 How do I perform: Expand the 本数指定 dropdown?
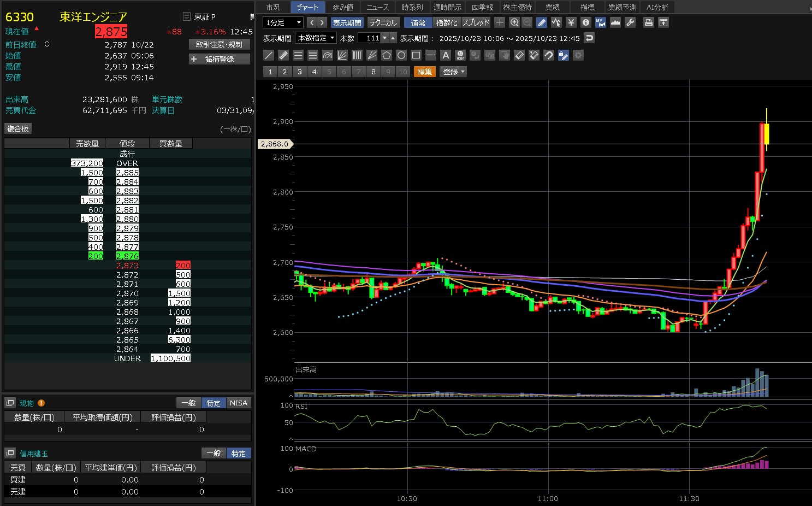[x=316, y=38]
